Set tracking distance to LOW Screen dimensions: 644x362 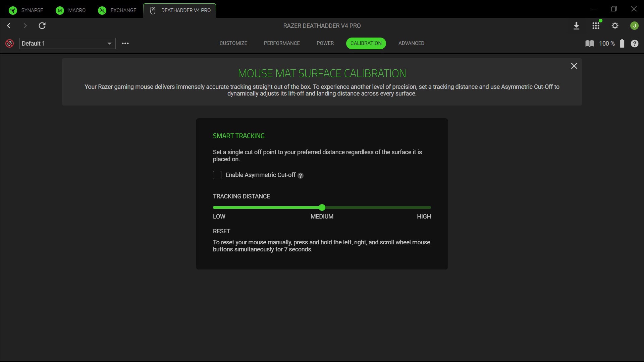(x=219, y=217)
